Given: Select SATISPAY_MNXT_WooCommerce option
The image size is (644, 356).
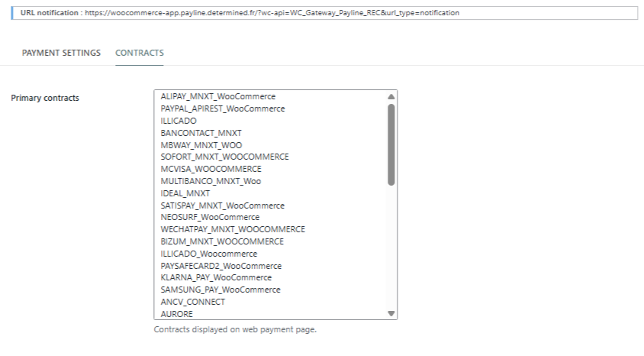Looking at the screenshot, I should pos(222,206).
